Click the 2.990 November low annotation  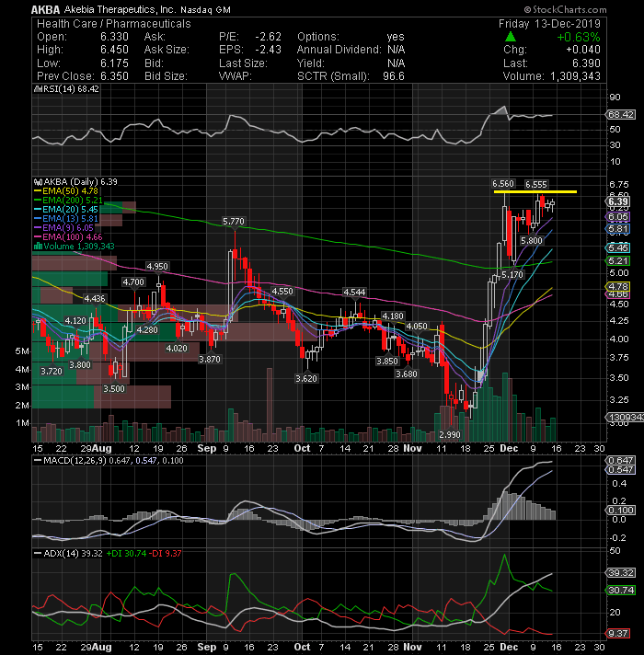click(449, 434)
